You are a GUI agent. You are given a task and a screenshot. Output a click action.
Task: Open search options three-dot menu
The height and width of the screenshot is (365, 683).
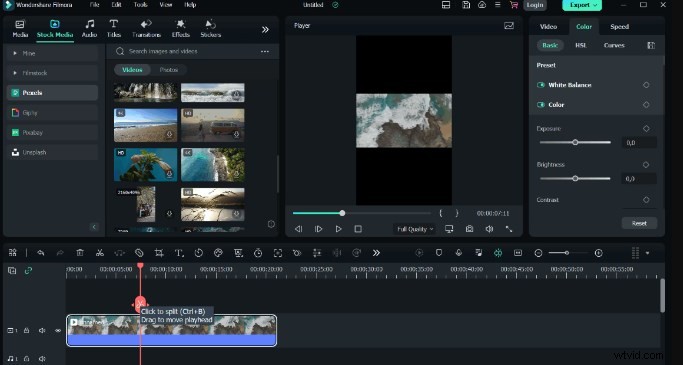tap(265, 51)
